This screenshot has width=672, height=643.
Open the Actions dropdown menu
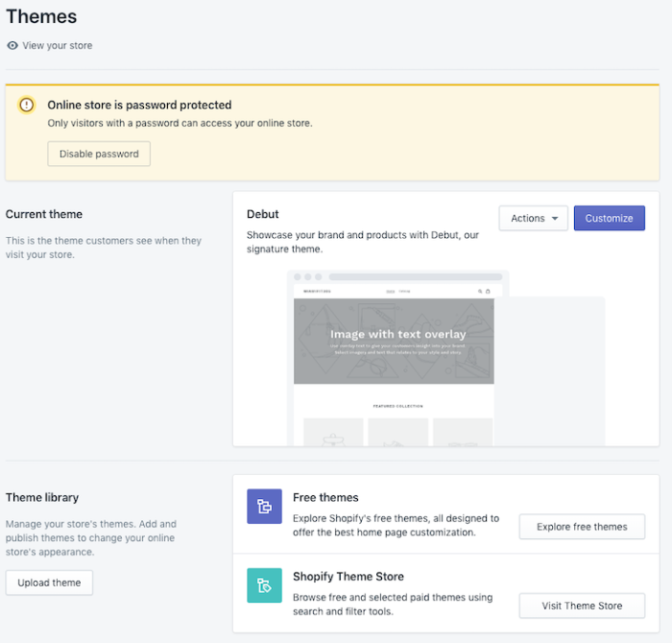[533, 218]
